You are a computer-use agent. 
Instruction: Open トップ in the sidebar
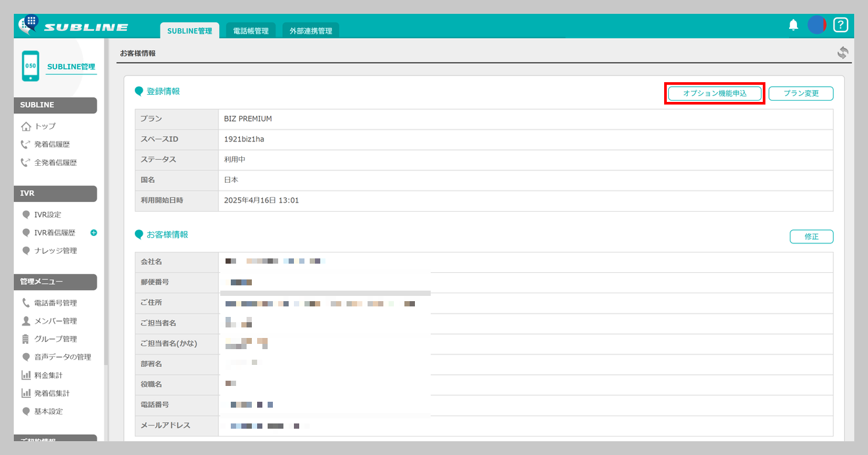[45, 126]
